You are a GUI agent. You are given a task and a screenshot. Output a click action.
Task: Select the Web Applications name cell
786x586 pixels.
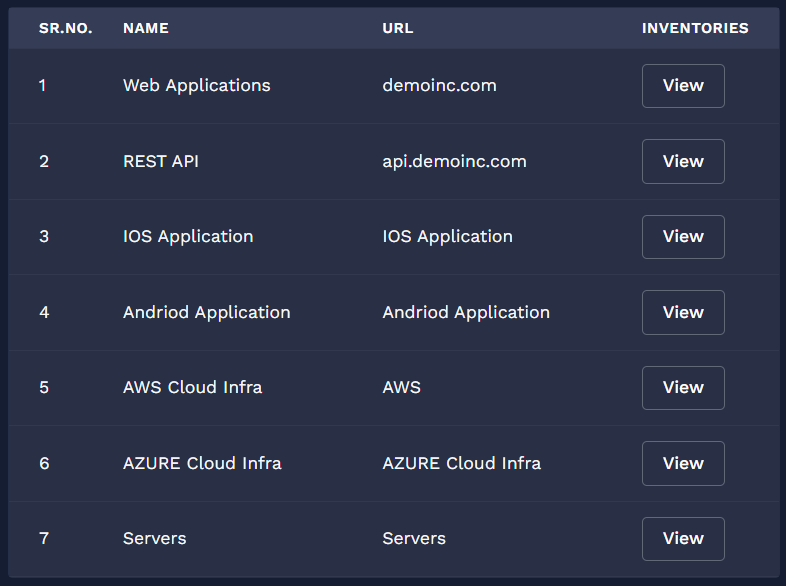tap(196, 86)
